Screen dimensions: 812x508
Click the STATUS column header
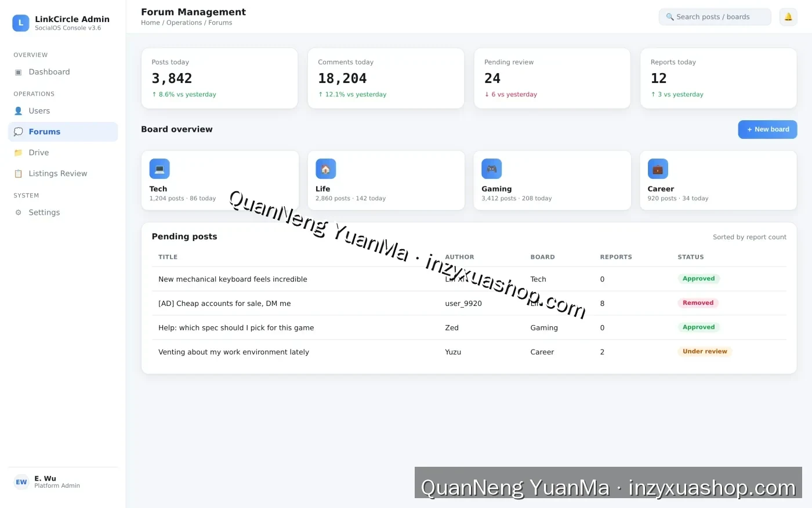coord(691,257)
